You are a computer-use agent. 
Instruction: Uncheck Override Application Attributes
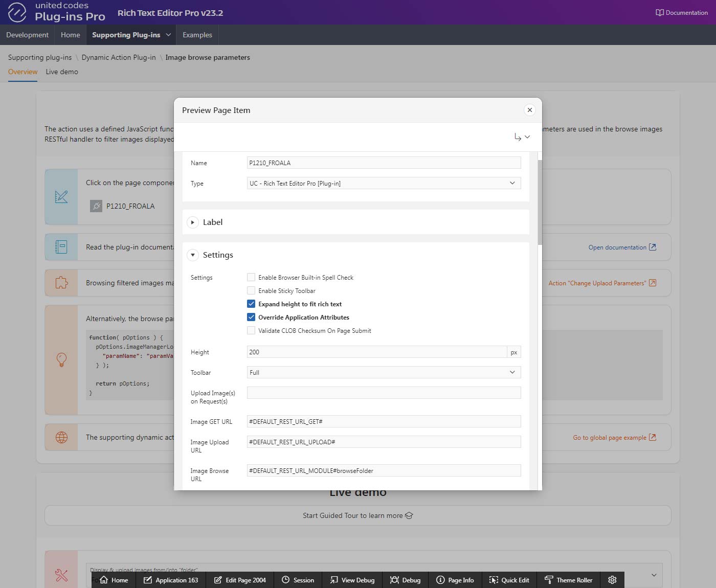tap(251, 317)
